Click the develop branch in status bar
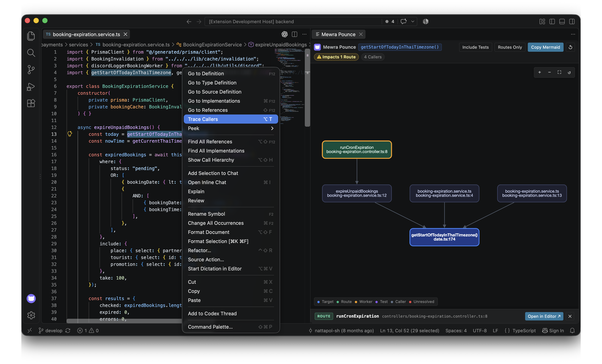This screenshot has height=364, width=602. (51, 331)
